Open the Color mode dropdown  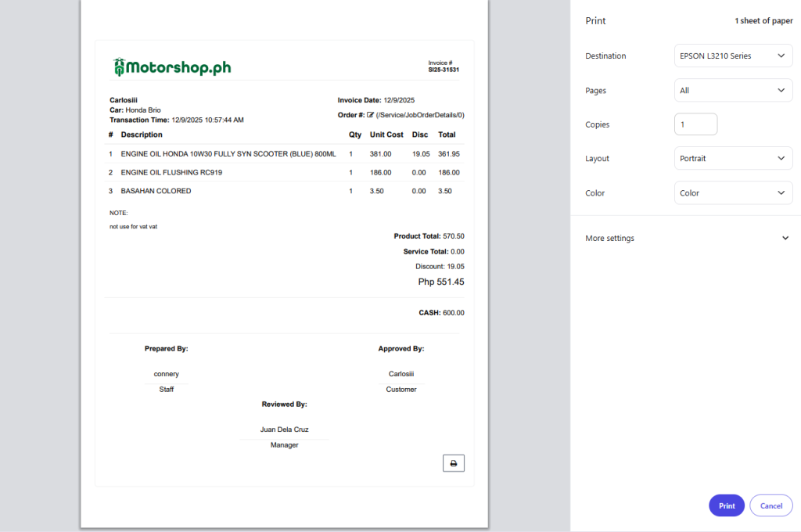click(733, 193)
